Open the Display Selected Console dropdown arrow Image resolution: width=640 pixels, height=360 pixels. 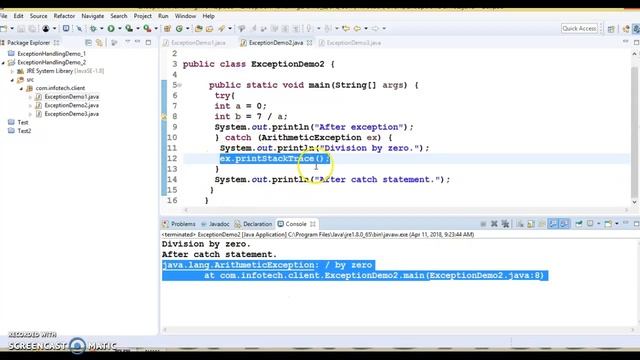(599, 224)
